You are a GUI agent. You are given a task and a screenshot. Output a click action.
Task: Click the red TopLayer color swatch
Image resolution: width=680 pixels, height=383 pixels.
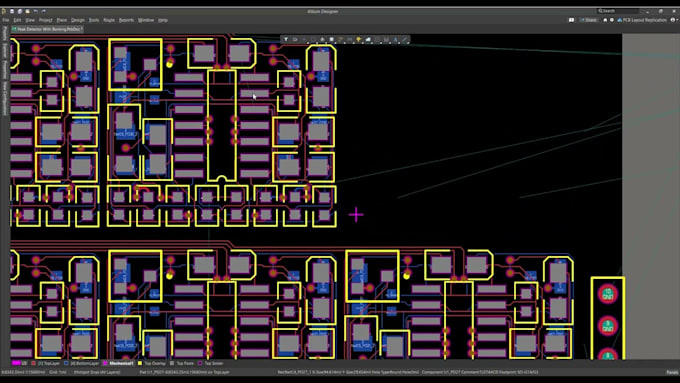pos(33,363)
